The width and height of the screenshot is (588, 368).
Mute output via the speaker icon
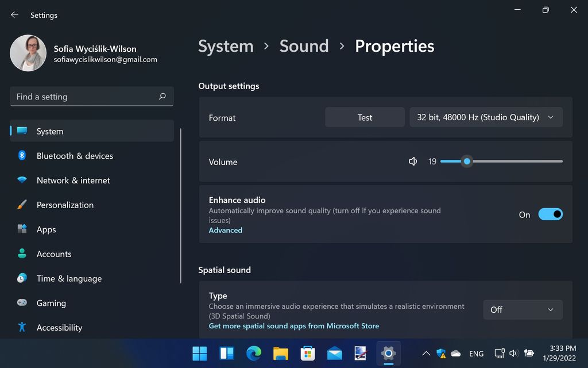pyautogui.click(x=413, y=162)
